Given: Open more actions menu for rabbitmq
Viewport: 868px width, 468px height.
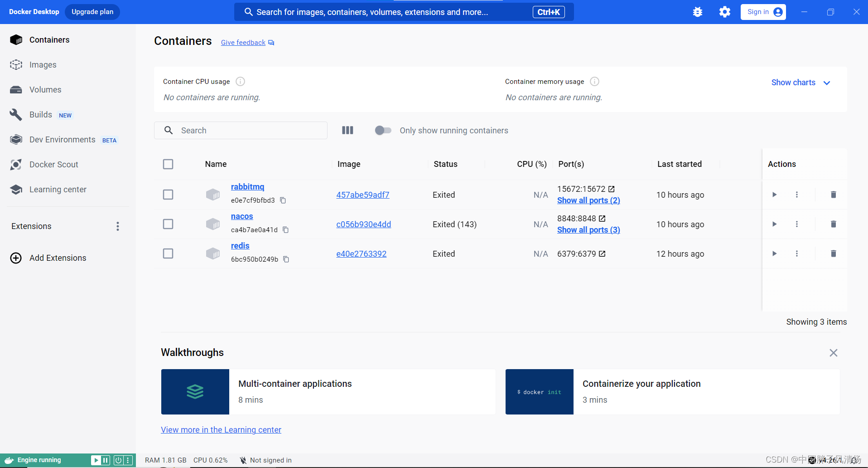Looking at the screenshot, I should [x=797, y=195].
